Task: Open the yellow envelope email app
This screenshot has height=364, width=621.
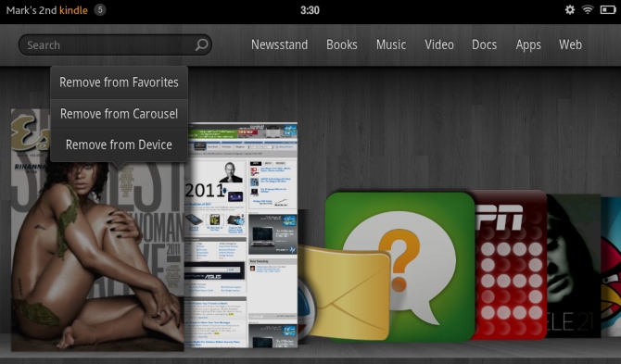Action: [x=344, y=292]
